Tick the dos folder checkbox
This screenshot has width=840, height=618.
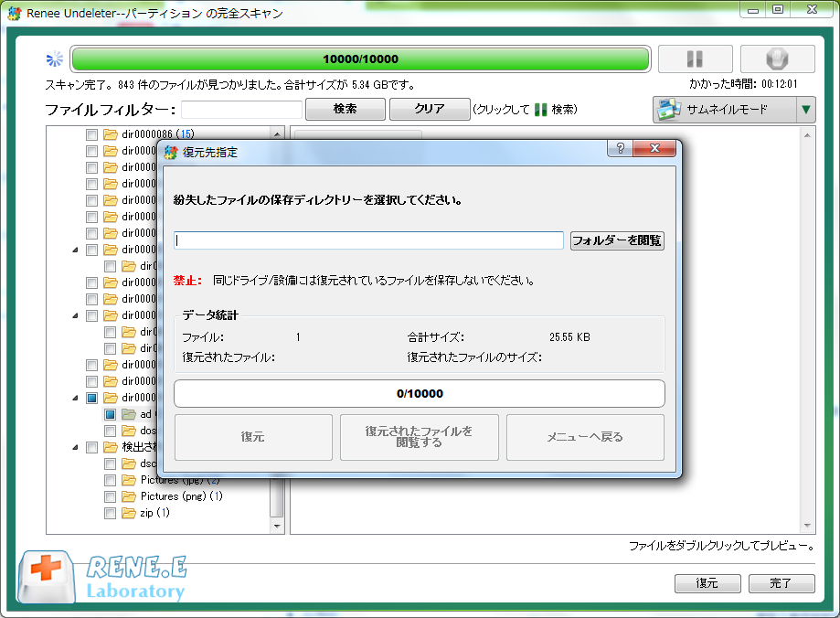click(x=110, y=431)
